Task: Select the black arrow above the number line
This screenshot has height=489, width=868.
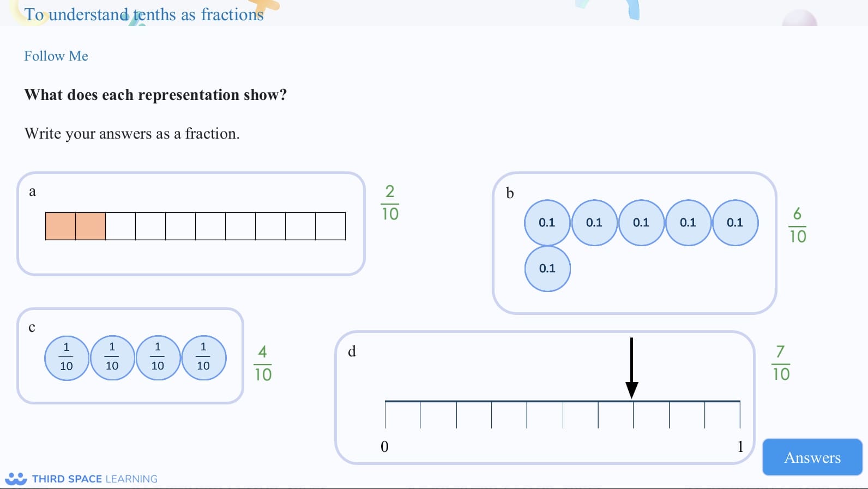Action: (x=632, y=368)
